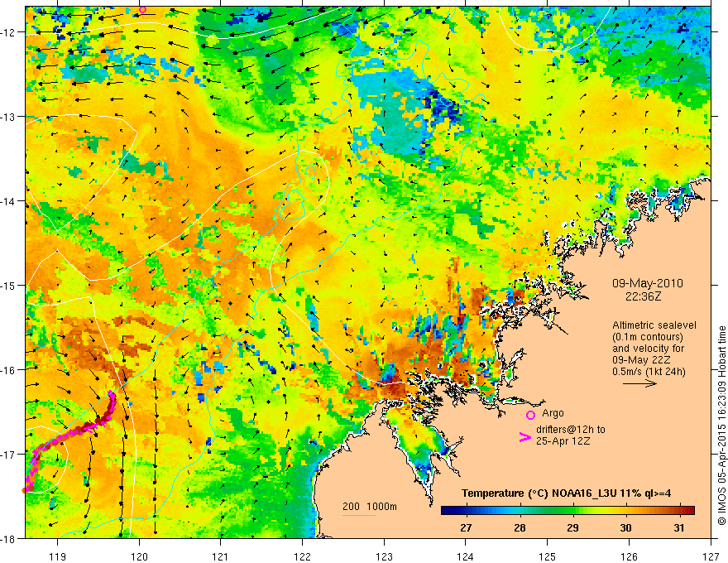Click the '200 1000m' depth label

pyautogui.click(x=370, y=507)
